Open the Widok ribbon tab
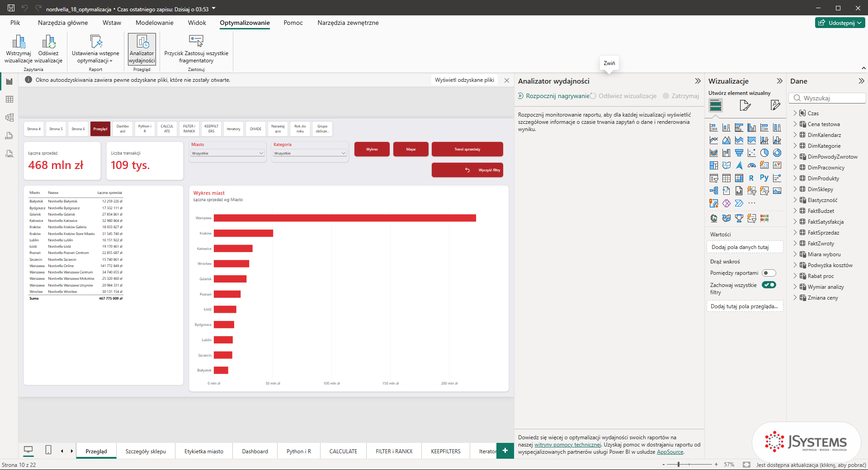Viewport: 868px width, 470px height. click(197, 23)
